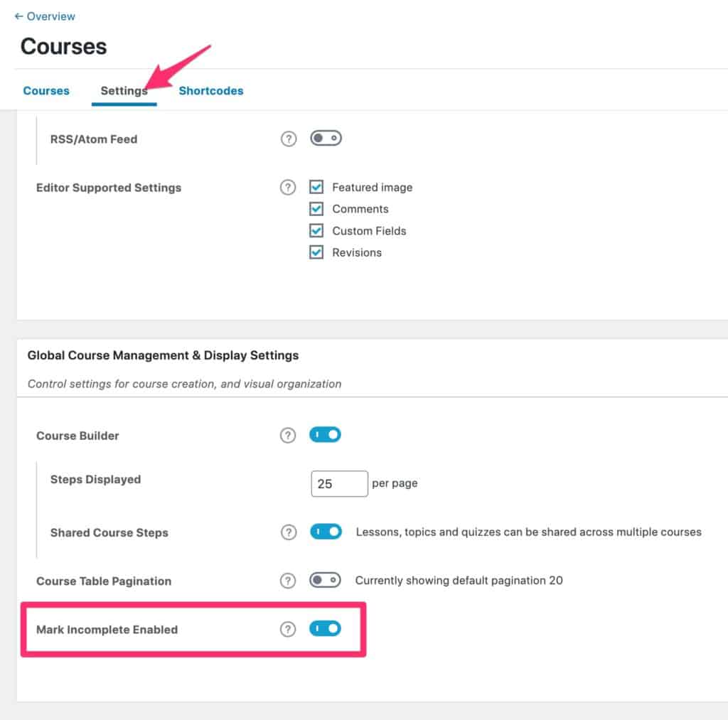This screenshot has height=720, width=728.
Task: Enable the RSS/Atom Feed toggle
Action: click(326, 138)
